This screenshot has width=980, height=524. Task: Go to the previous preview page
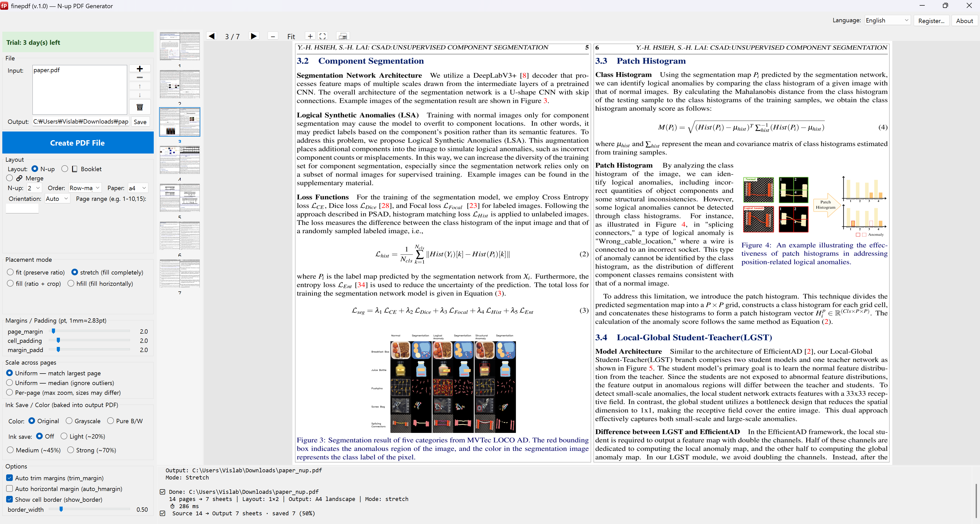coord(212,36)
